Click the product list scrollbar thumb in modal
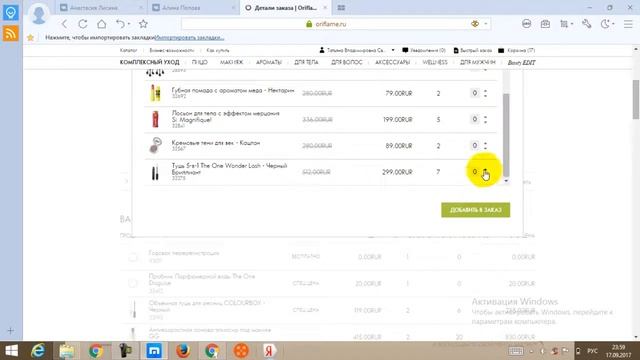The height and width of the screenshot is (360, 640). click(506, 135)
